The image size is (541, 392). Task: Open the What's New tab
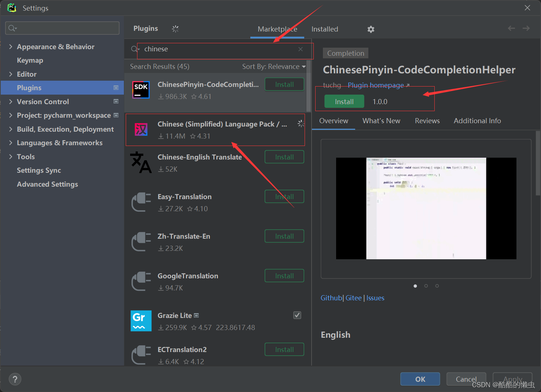(381, 121)
